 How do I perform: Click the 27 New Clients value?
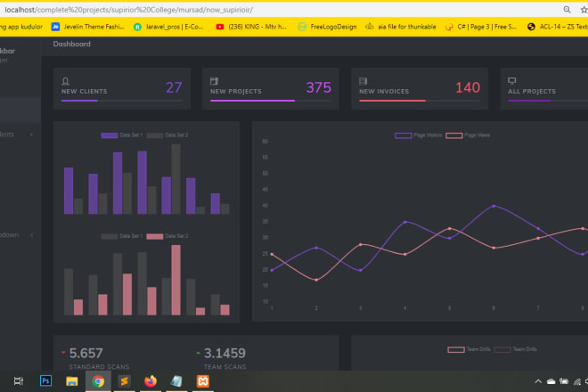click(x=174, y=87)
